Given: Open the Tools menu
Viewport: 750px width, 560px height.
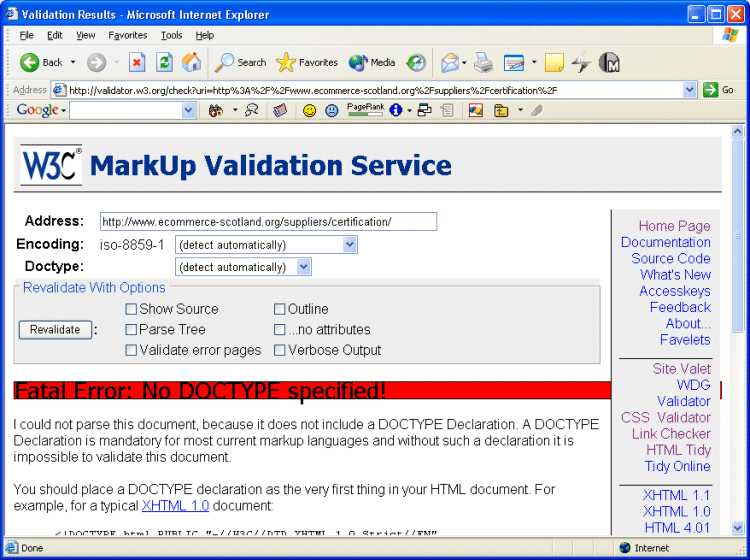Looking at the screenshot, I should pyautogui.click(x=171, y=35).
